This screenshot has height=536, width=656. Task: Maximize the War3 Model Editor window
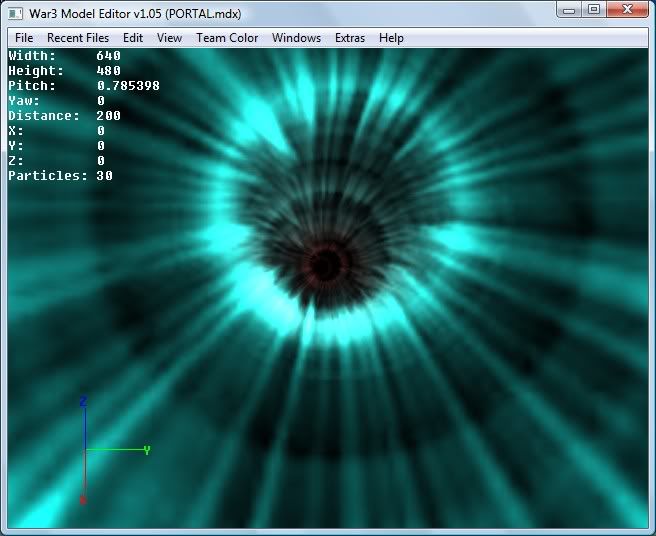coord(594,10)
